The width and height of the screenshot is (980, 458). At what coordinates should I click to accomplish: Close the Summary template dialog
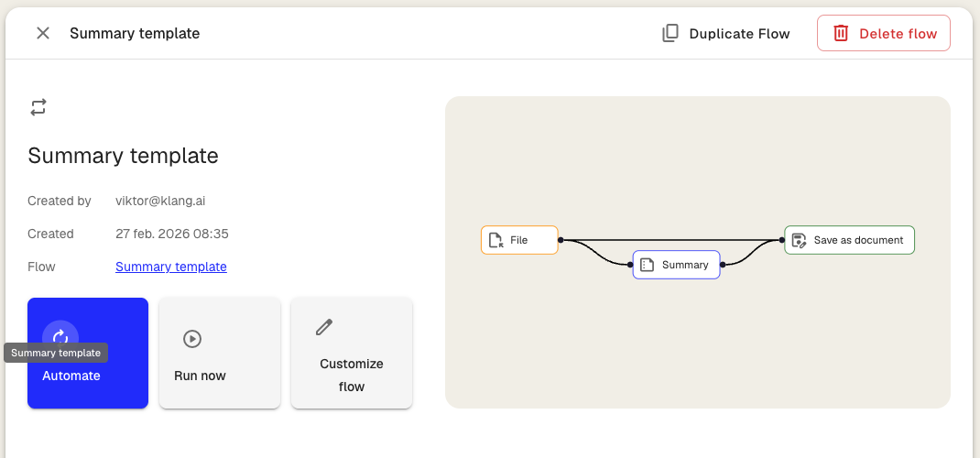point(42,33)
